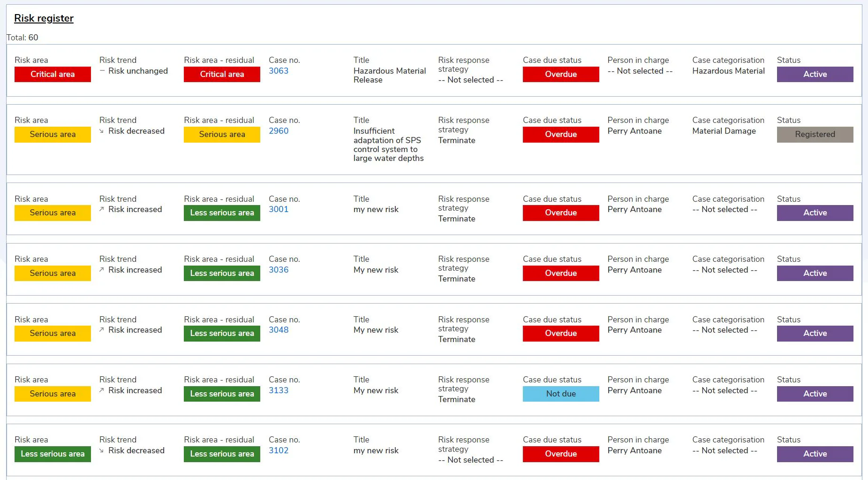The image size is (868, 480).
Task: Click the residual Less serious area badge for case 3001
Action: (222, 213)
